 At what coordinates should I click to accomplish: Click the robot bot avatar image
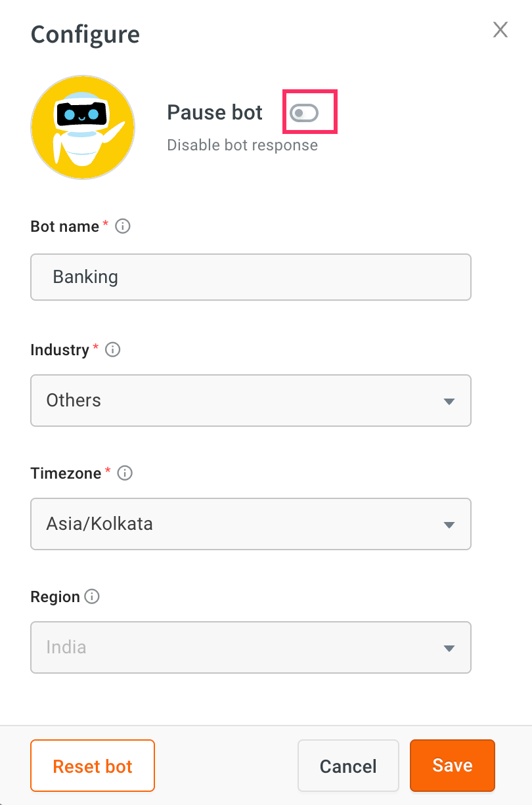click(83, 127)
